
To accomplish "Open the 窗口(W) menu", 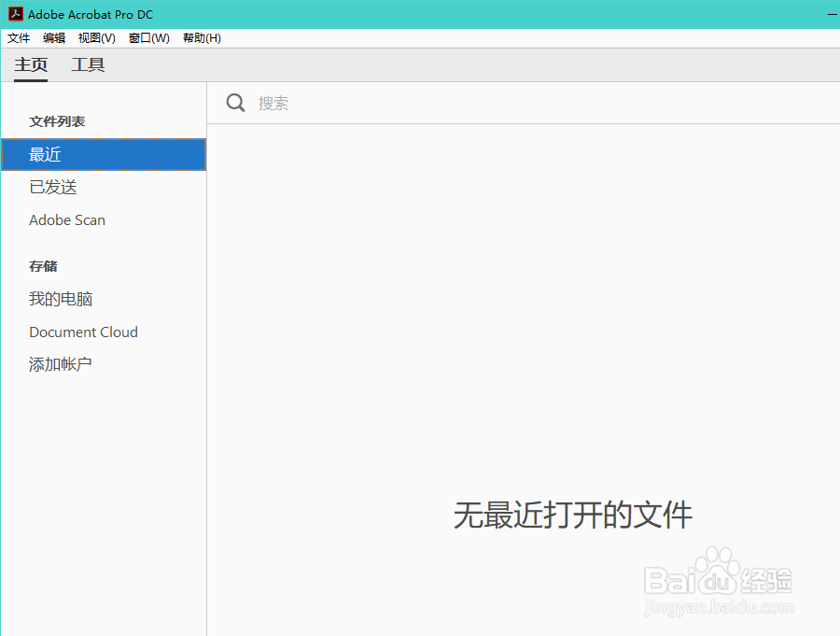I will [149, 38].
